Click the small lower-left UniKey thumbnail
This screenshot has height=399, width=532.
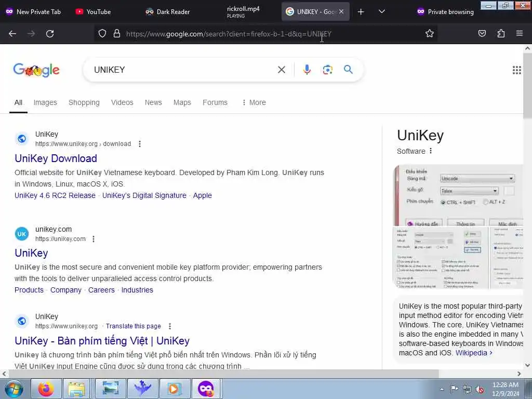(440, 258)
